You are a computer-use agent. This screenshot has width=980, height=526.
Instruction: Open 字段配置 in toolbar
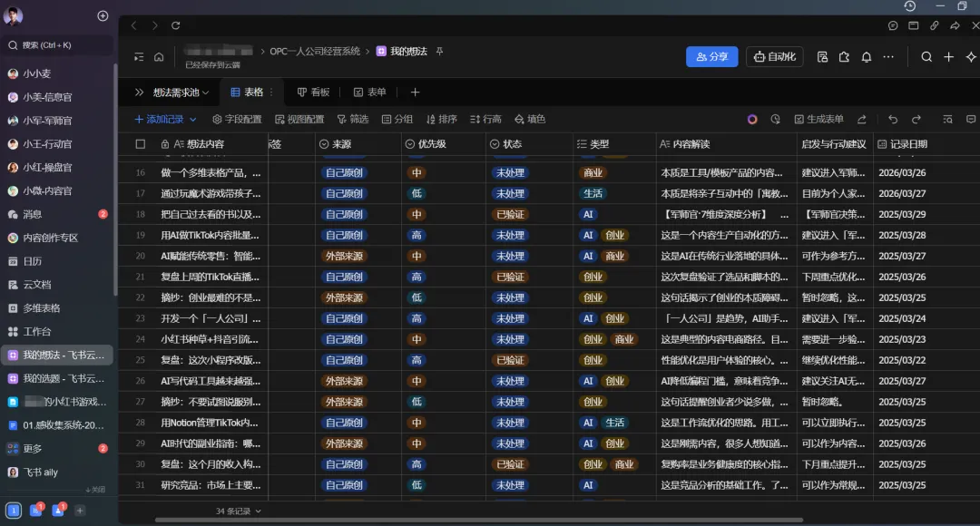[237, 120]
